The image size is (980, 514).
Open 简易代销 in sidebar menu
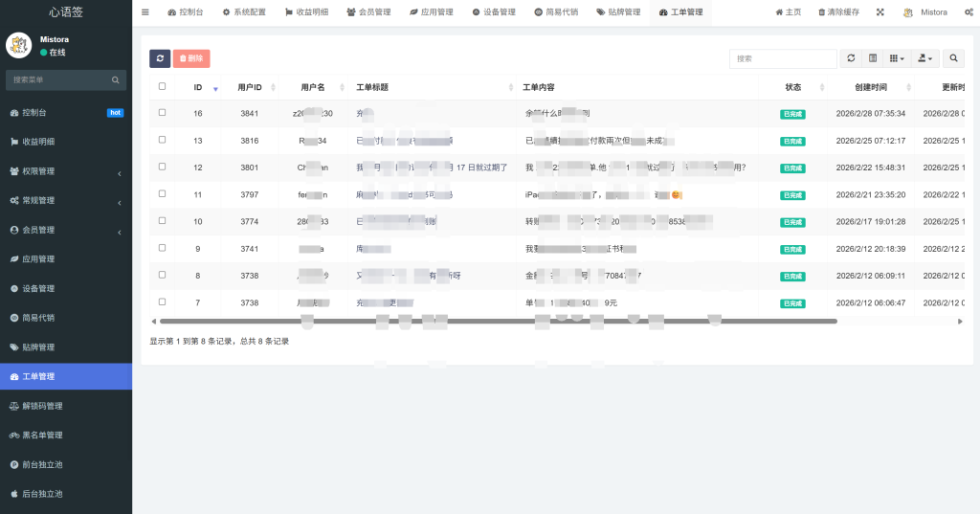[x=66, y=318]
